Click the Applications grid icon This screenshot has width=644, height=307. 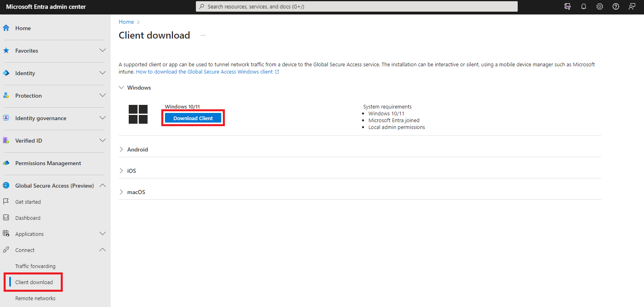(x=6, y=233)
